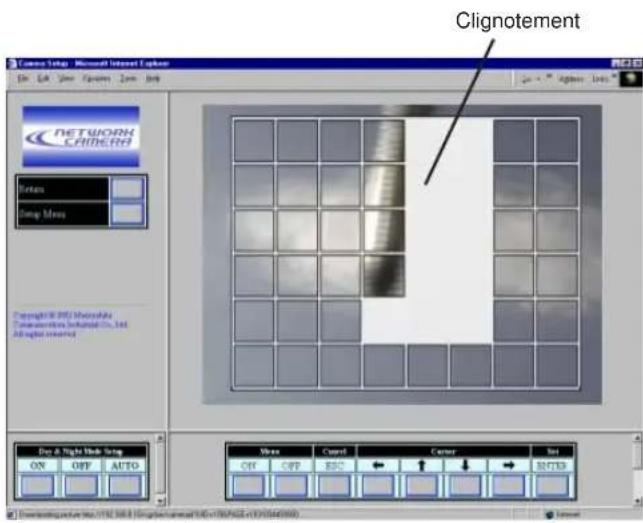
Task: Click the button next to Setup Menu
Action: [x=127, y=213]
